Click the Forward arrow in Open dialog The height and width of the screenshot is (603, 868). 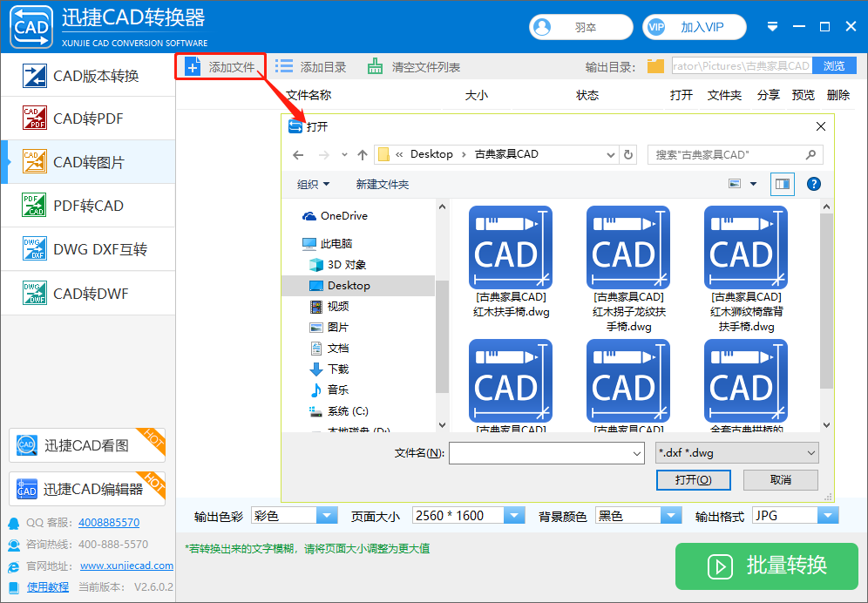tap(324, 155)
